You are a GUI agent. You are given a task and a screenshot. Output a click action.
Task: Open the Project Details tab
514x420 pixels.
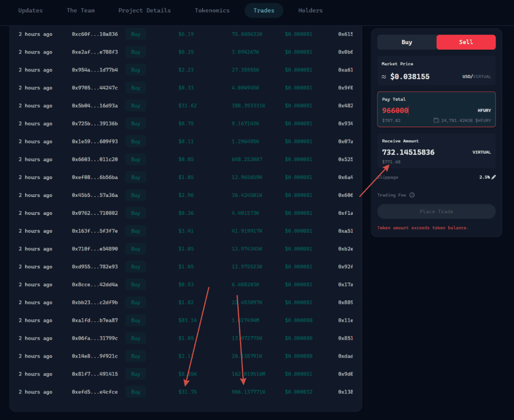144,10
